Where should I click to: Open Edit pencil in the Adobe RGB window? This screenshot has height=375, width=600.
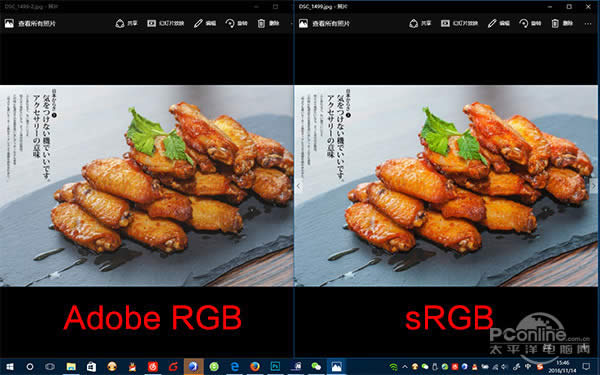tap(205, 23)
